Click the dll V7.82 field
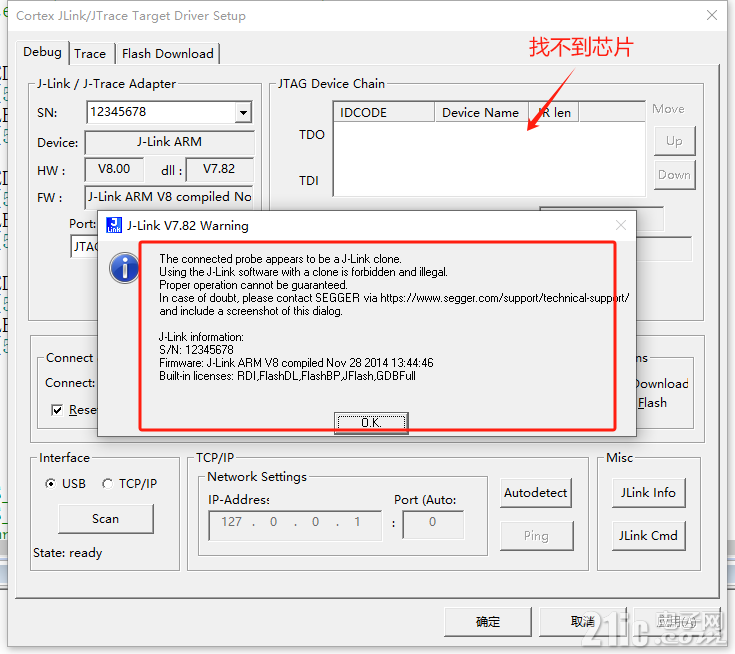Viewport: 735px width, 654px height. [x=219, y=169]
